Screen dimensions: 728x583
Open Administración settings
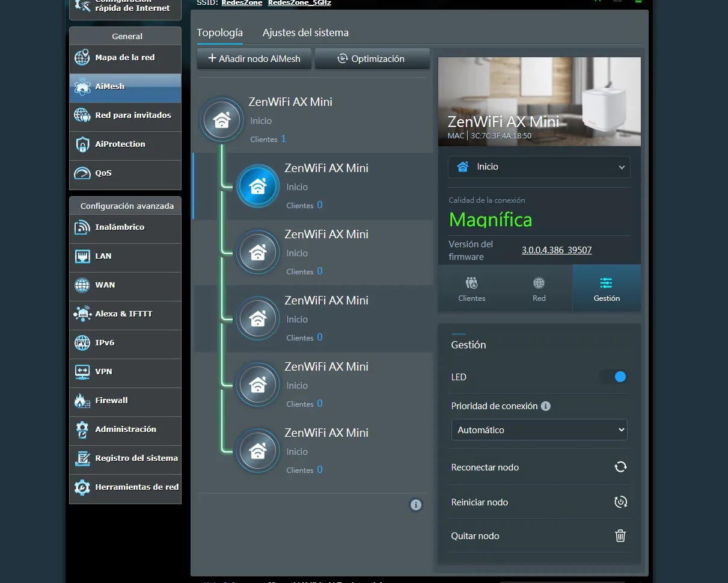coord(125,430)
